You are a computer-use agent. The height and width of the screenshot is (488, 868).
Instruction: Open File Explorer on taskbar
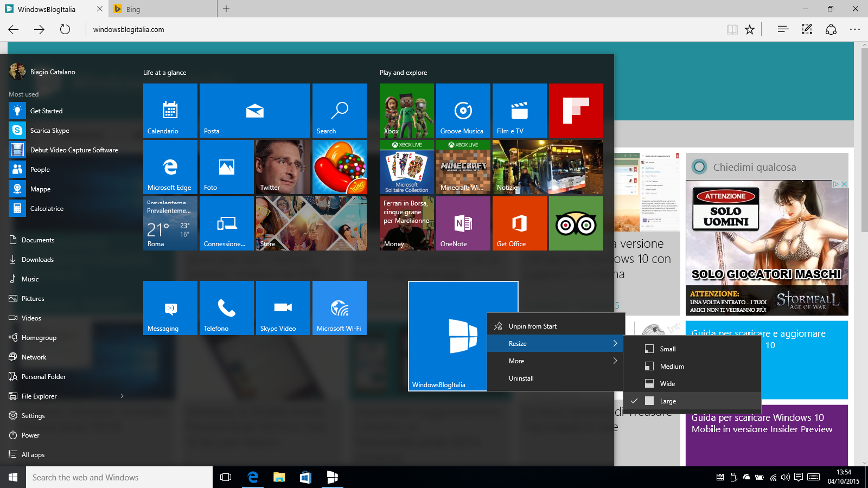click(x=279, y=478)
